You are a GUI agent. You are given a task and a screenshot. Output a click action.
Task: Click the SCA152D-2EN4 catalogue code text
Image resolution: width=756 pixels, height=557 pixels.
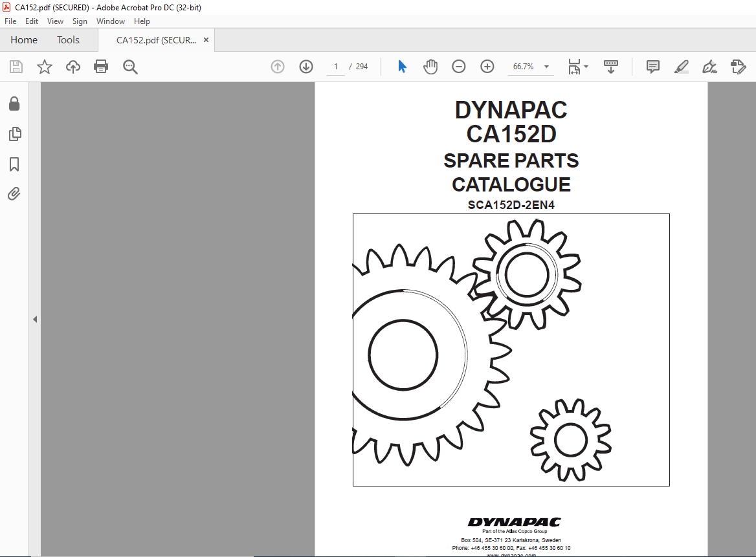click(x=511, y=205)
